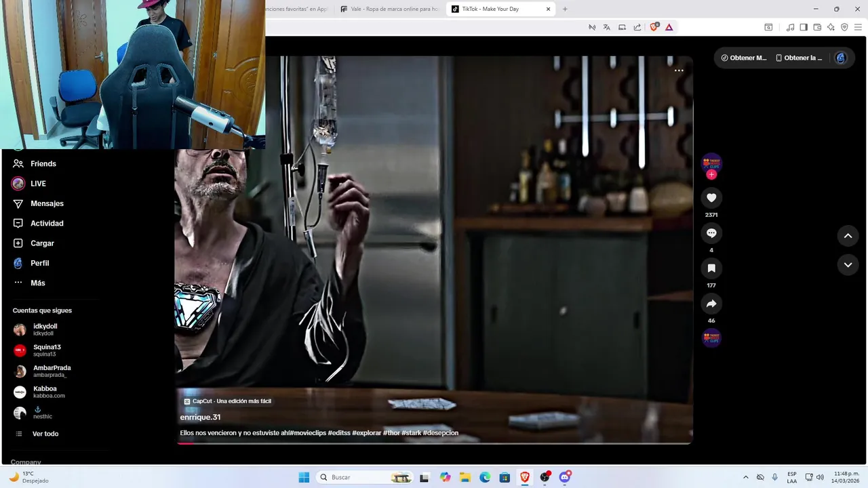Open the Brave Shields lion icon
Viewport: 868px width, 488px height.
coord(654,27)
